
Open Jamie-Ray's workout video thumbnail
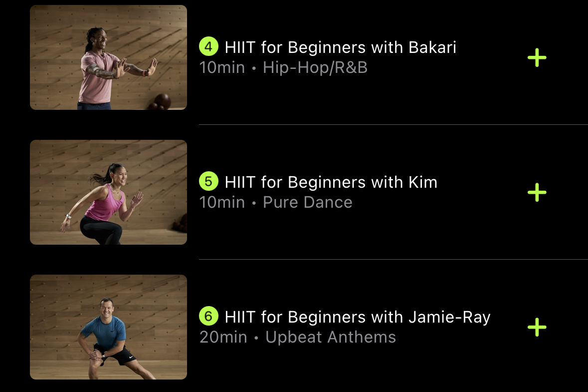click(108, 327)
